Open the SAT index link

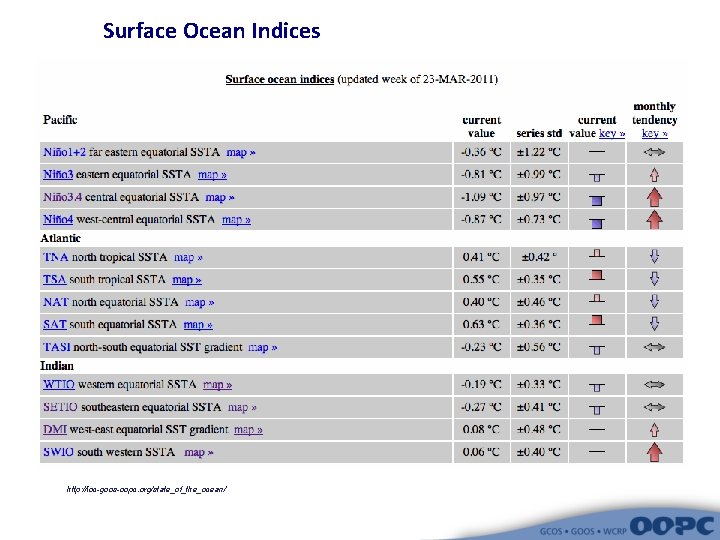click(55, 324)
